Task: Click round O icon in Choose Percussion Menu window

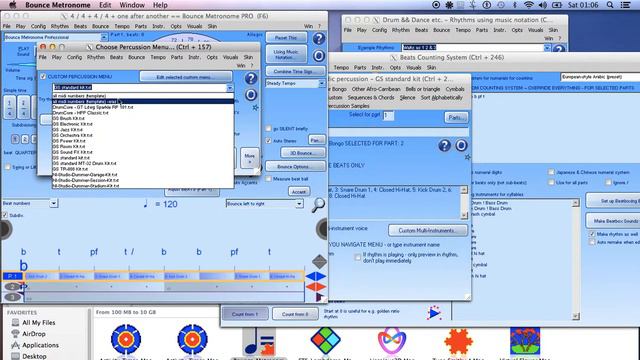Action: point(251,95)
